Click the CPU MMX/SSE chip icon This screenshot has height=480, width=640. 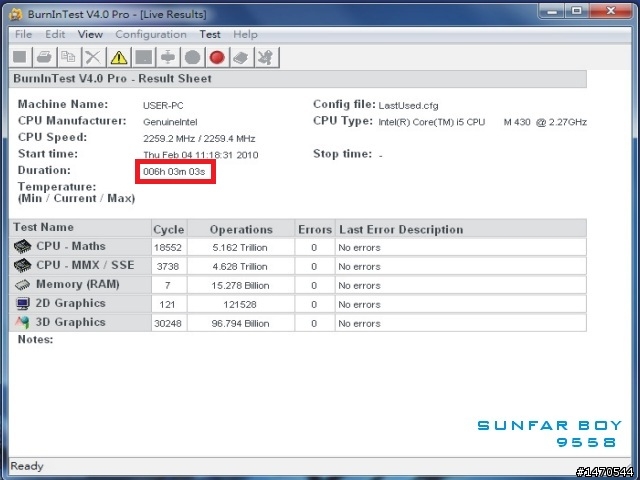click(22, 265)
